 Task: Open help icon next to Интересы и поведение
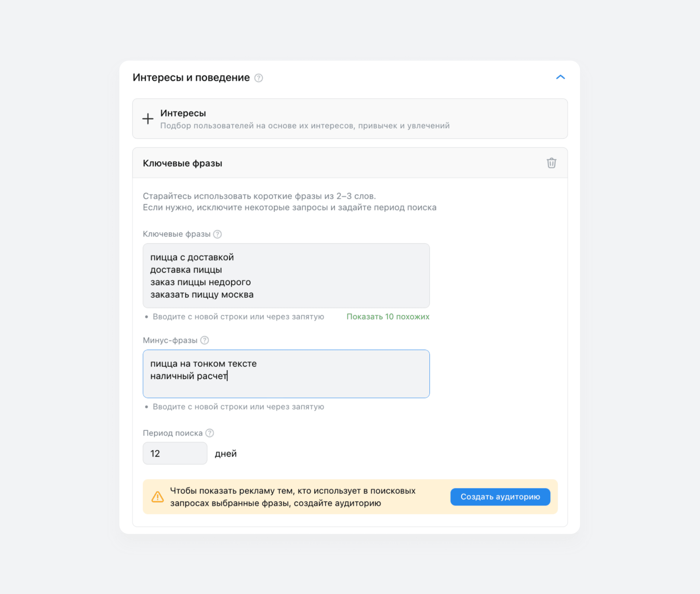click(x=259, y=78)
